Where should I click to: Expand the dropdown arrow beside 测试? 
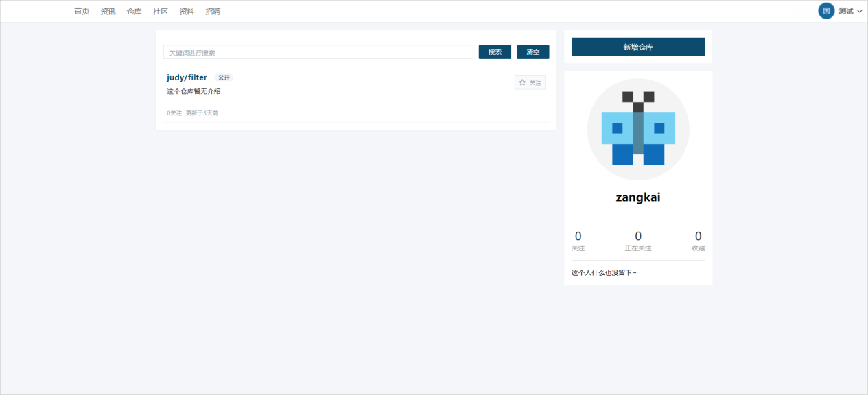click(x=860, y=12)
